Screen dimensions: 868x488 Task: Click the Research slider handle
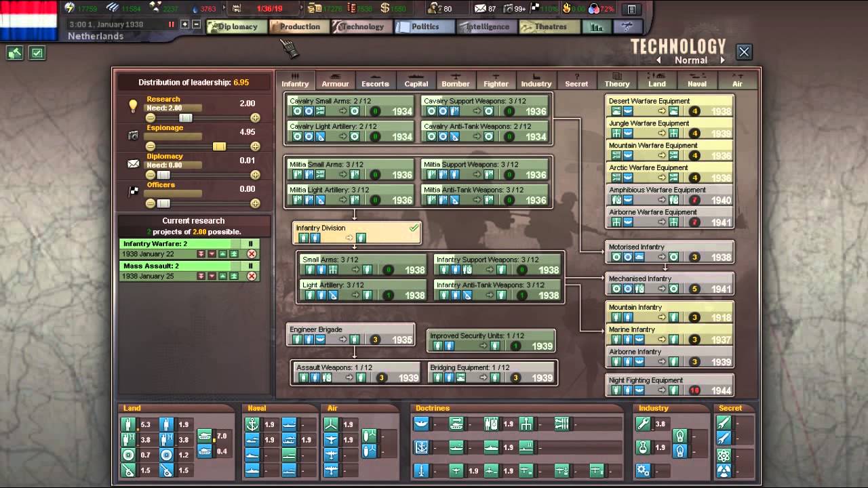pos(185,118)
